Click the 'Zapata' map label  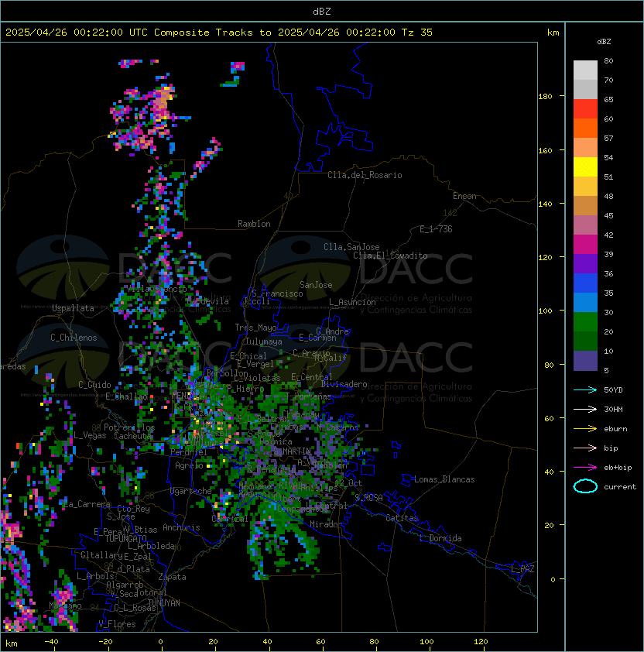pyautogui.click(x=172, y=577)
